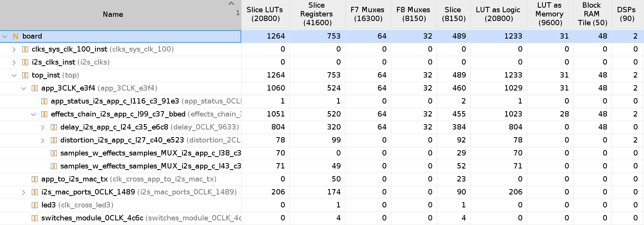Click the instance icon of top_inst
Screen dimensions: 644x225
[25, 75]
